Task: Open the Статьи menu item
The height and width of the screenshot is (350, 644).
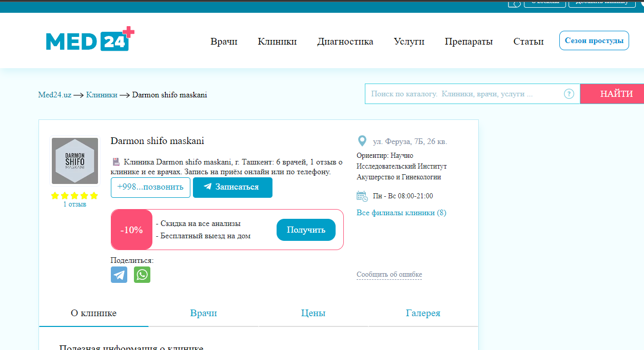Action: 529,42
